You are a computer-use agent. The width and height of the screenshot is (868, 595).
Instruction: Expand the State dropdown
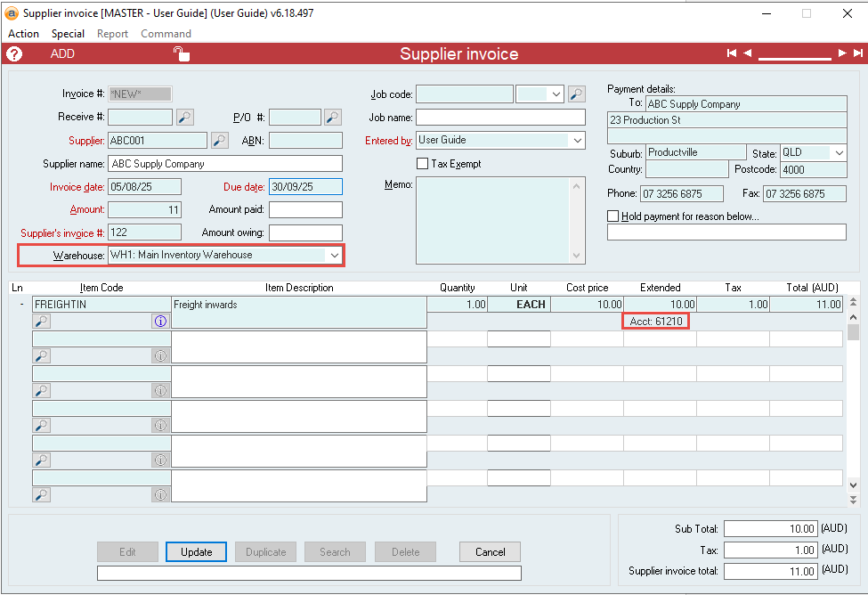pyautogui.click(x=839, y=153)
